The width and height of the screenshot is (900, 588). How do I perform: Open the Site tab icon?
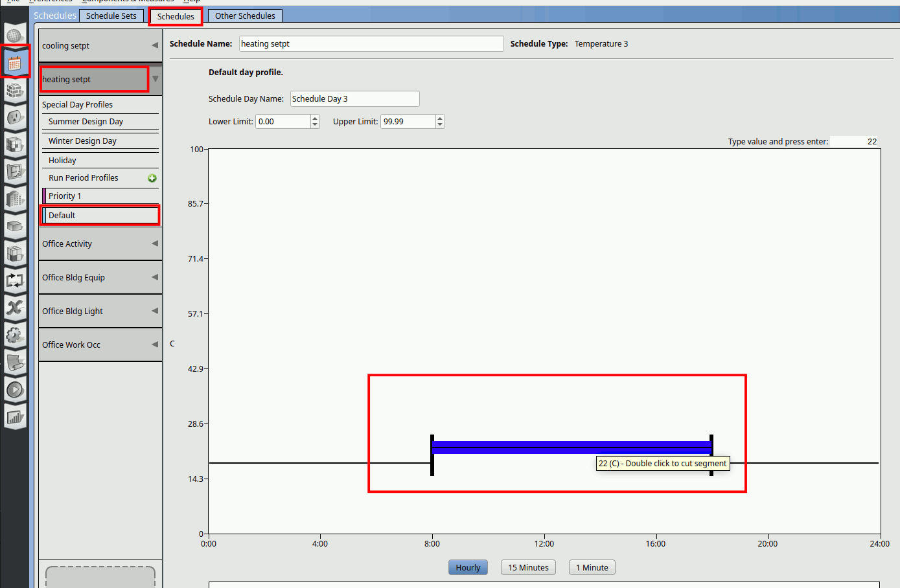click(x=14, y=35)
